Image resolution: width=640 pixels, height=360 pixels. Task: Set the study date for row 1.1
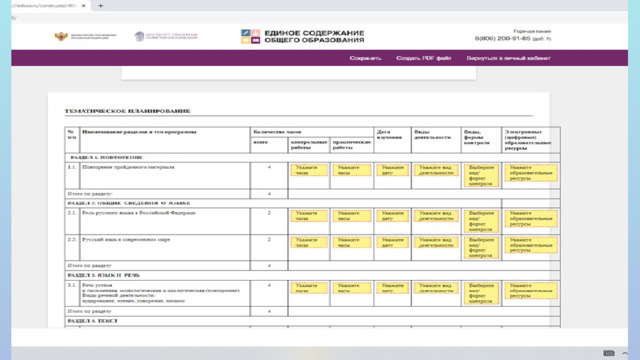392,170
